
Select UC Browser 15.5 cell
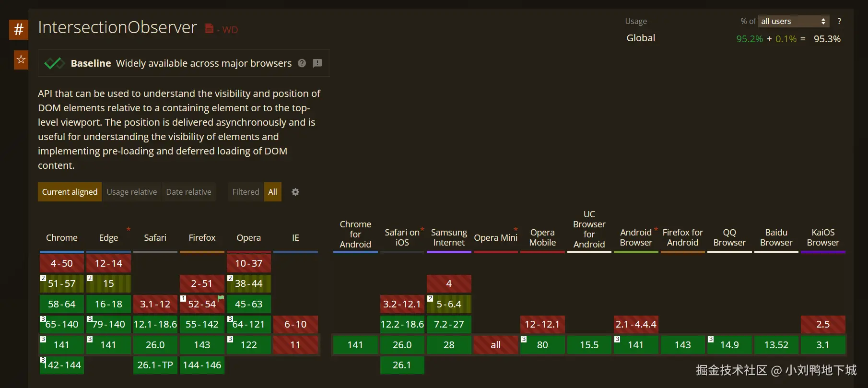pyautogui.click(x=589, y=345)
